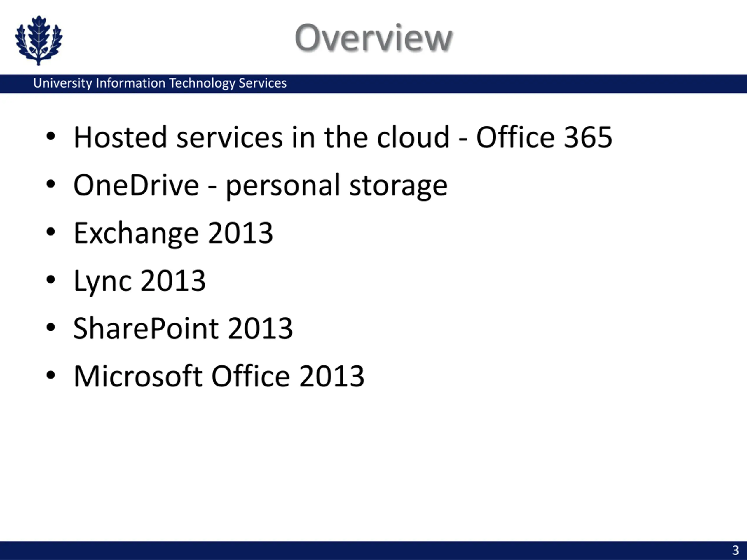Click the bullet dot before Hosted services
Screen dimensions: 747x560
coord(51,136)
